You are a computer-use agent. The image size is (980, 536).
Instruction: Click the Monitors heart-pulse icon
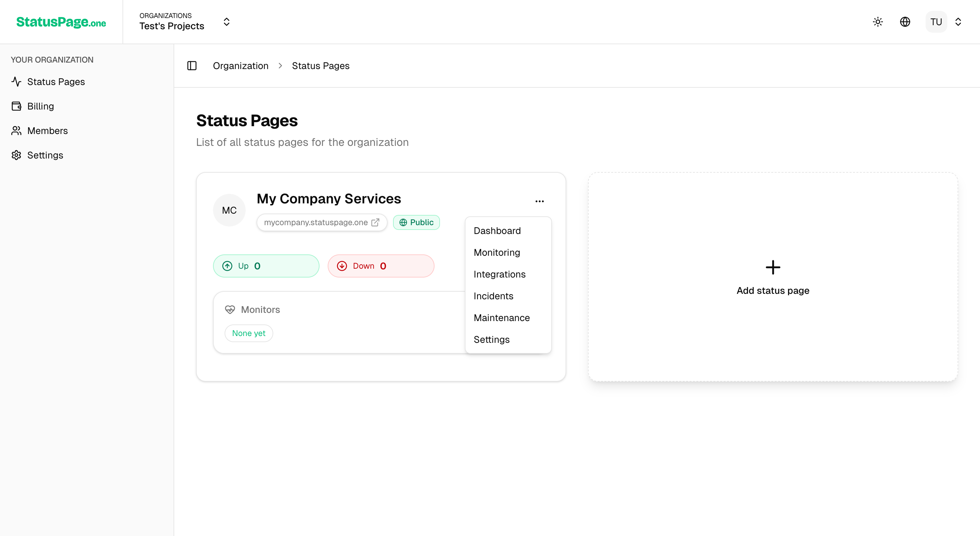[x=230, y=309]
